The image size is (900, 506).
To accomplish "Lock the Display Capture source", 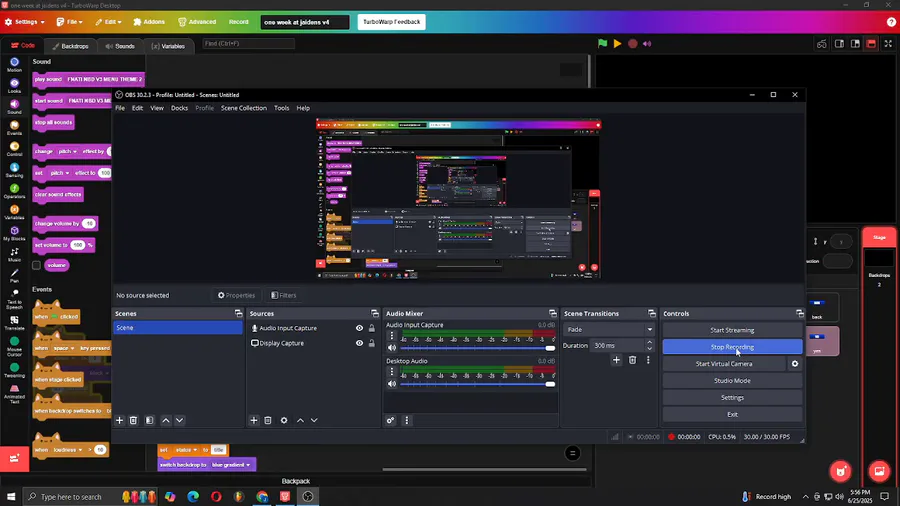I will [372, 343].
